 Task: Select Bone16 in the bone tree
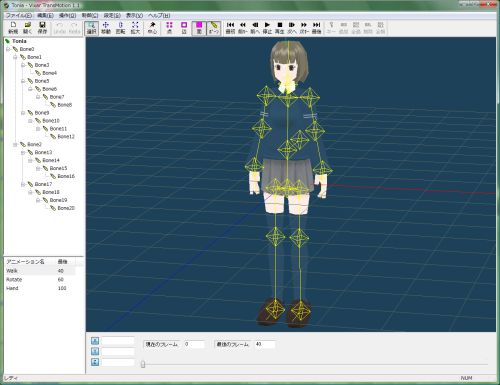pos(66,176)
